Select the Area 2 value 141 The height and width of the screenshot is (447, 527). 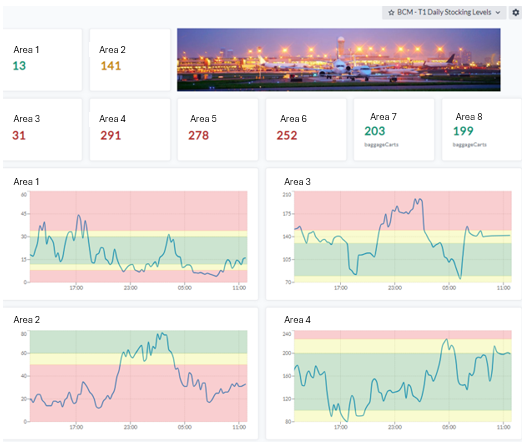pos(111,66)
